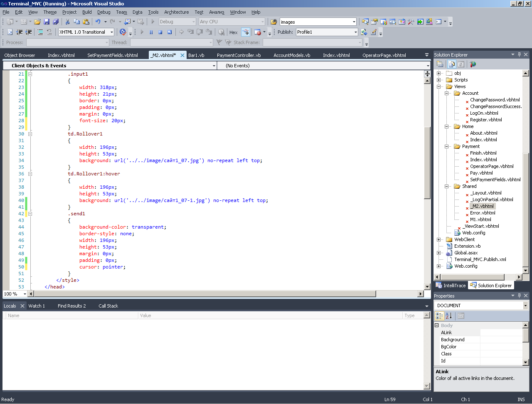
Task: Toggle Hex display button
Action: 234,32
